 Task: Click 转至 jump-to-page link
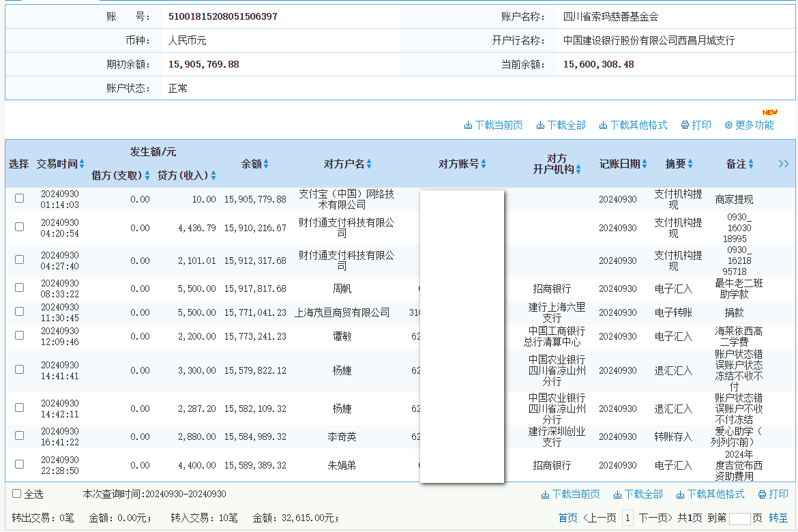click(x=778, y=518)
